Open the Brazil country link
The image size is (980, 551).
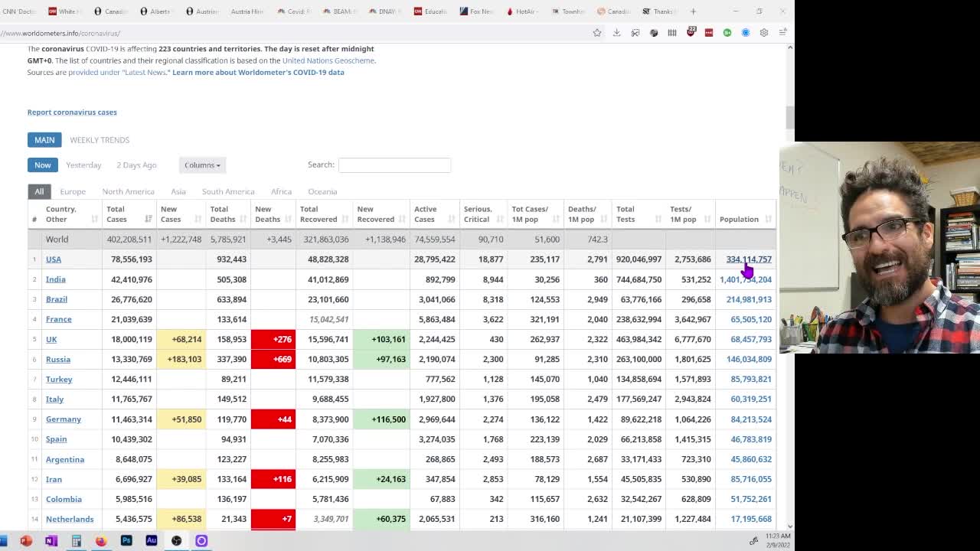pyautogui.click(x=57, y=299)
